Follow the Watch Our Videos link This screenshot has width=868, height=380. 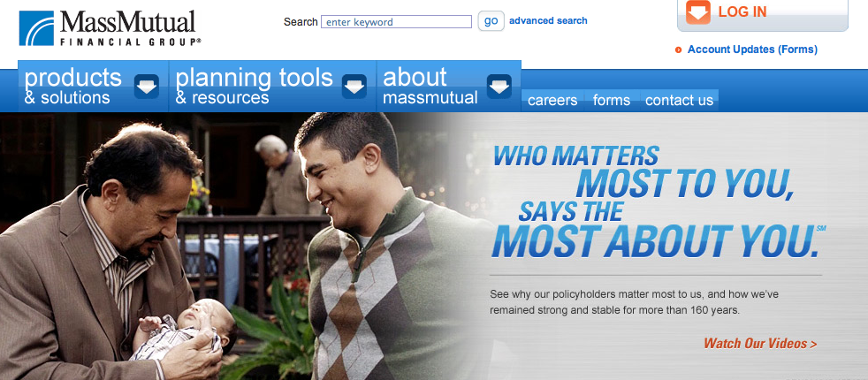tap(760, 344)
